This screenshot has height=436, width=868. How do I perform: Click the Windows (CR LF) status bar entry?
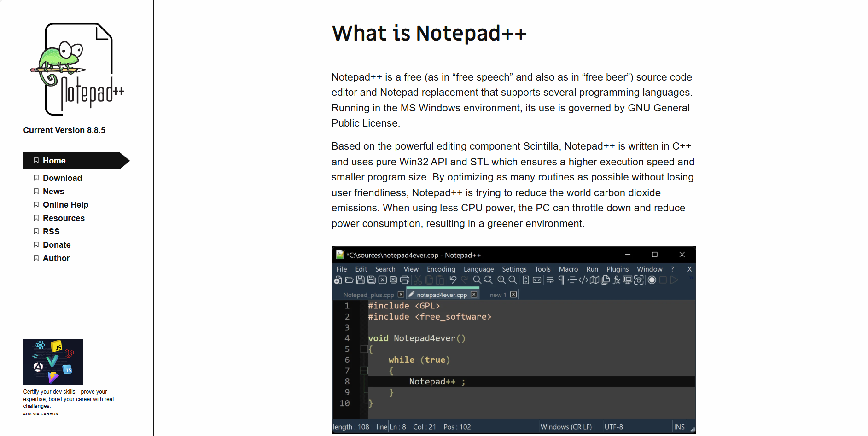[566, 427]
